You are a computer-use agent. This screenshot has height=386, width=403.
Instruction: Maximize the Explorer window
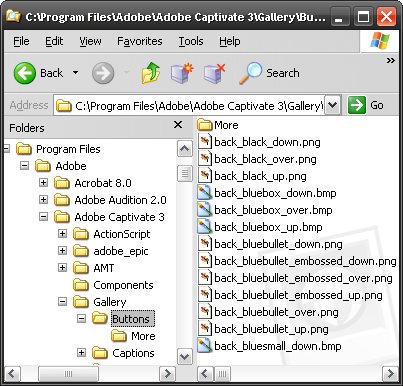(363, 17)
